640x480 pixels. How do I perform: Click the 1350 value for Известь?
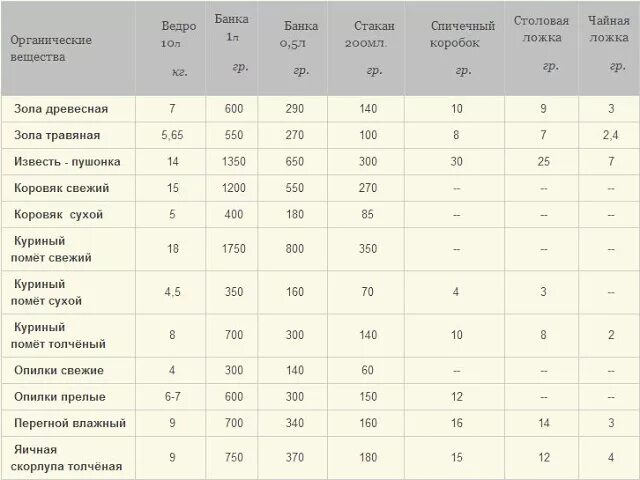click(x=233, y=162)
